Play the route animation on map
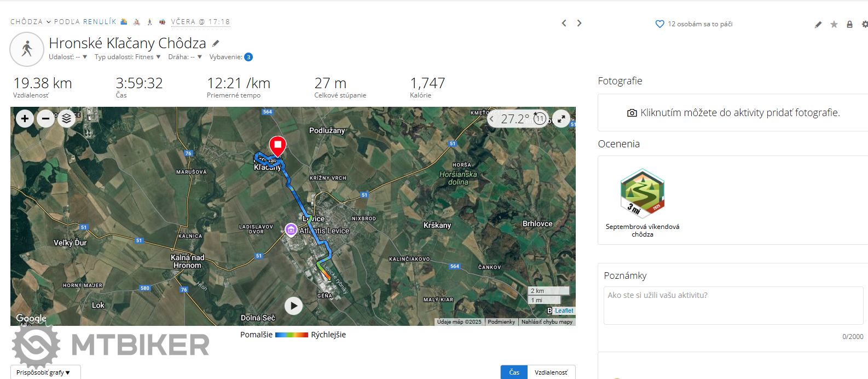 point(293,306)
